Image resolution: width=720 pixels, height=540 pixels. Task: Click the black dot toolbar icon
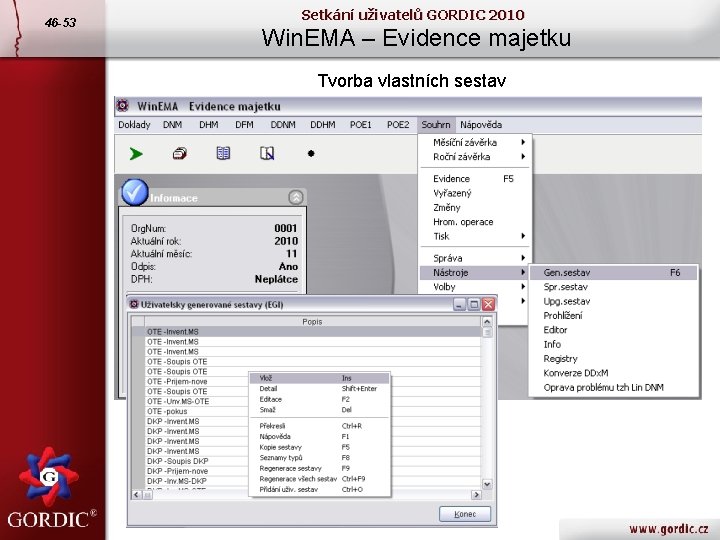click(311, 153)
